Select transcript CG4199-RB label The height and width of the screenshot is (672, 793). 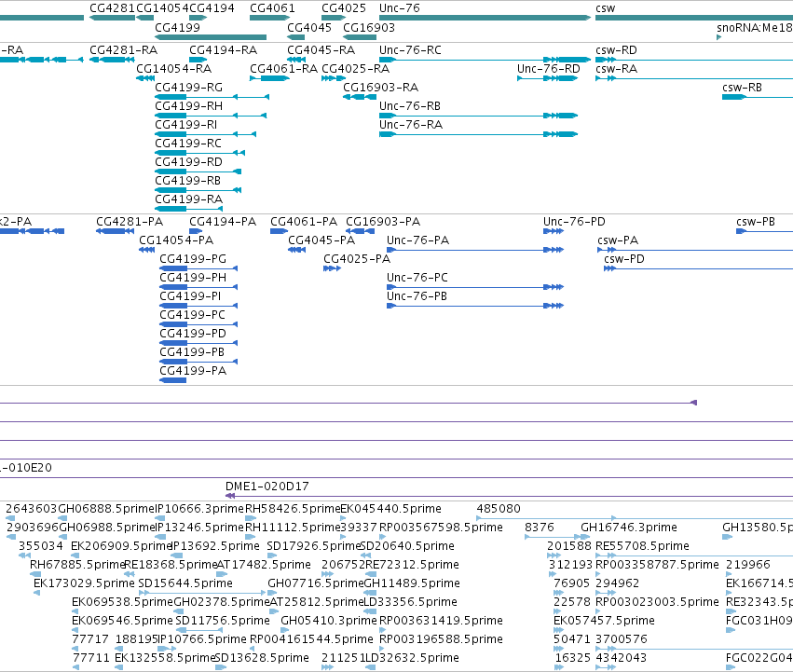(187, 181)
